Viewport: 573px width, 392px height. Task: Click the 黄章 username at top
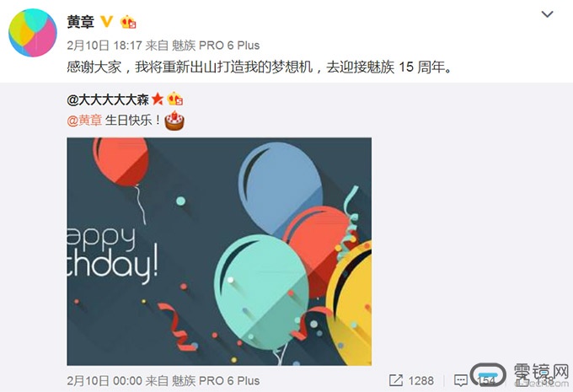(x=80, y=22)
